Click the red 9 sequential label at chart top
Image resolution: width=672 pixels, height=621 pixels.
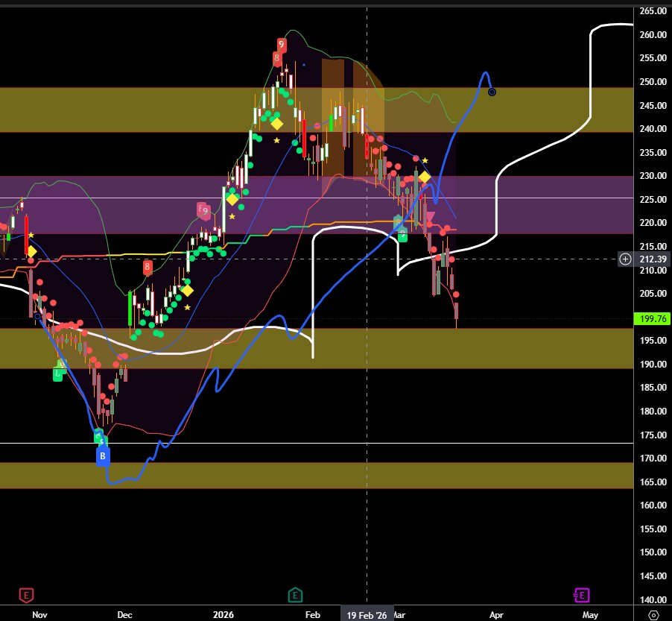click(x=281, y=45)
